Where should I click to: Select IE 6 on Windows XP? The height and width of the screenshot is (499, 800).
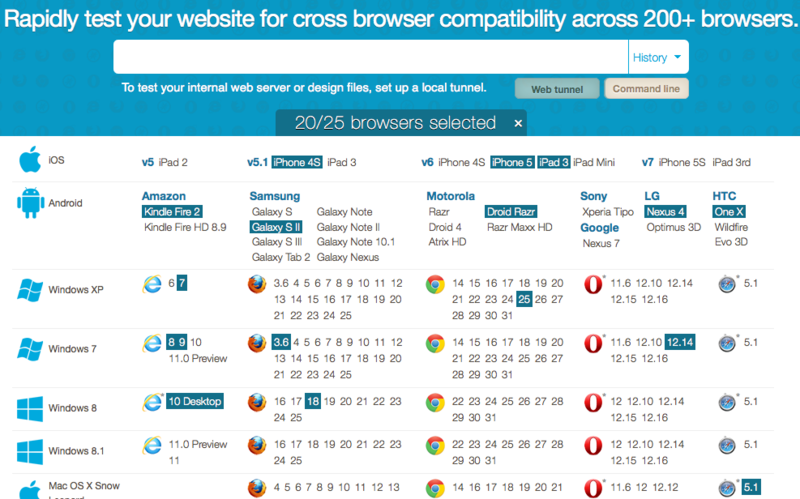click(x=171, y=283)
